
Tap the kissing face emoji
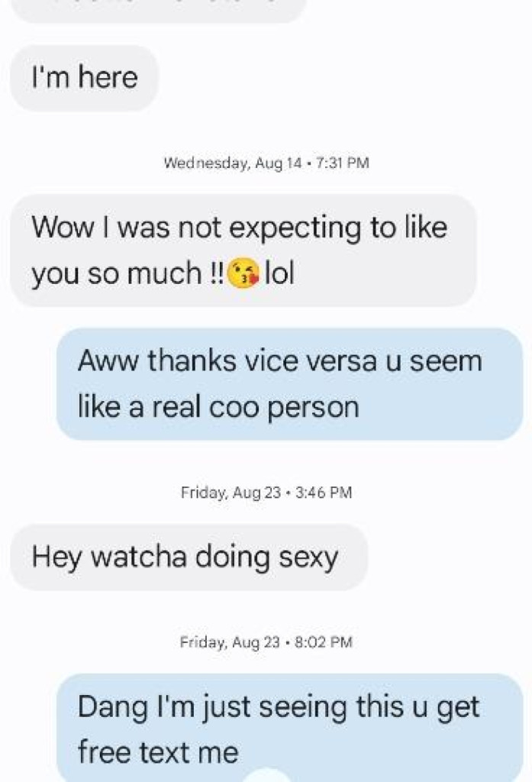[243, 274]
